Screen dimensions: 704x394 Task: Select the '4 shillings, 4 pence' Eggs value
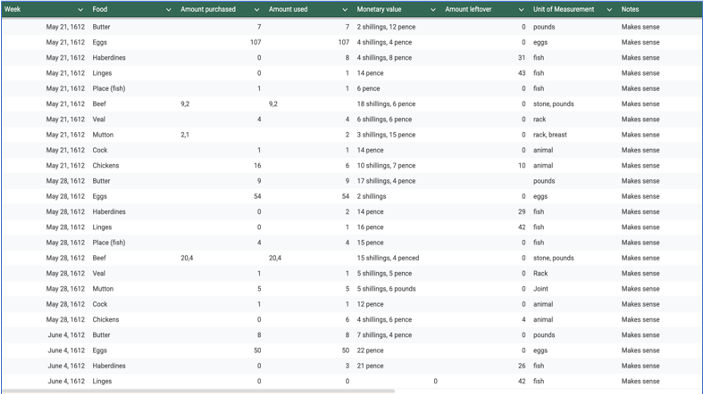click(384, 42)
